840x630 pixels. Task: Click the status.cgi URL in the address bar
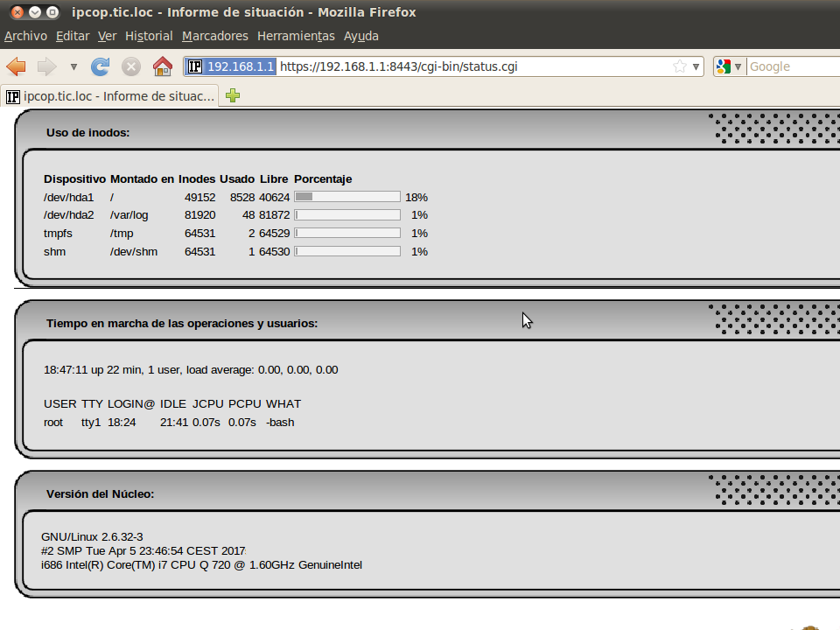399,66
